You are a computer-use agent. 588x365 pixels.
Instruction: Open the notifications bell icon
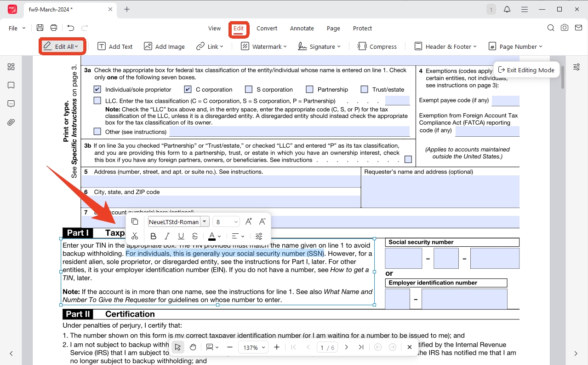pos(507,9)
